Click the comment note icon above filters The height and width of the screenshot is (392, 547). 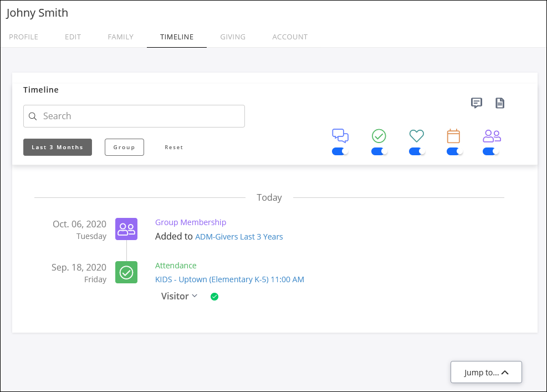click(x=476, y=103)
